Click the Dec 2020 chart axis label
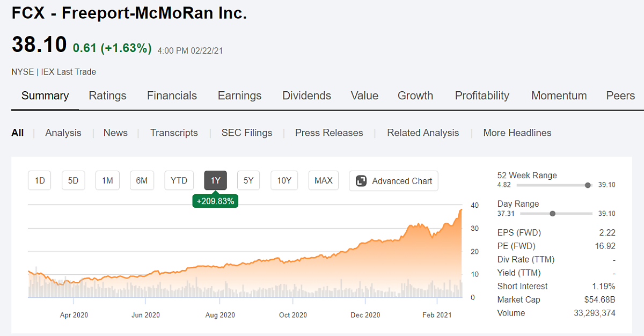The height and width of the screenshot is (336, 644). pyautogui.click(x=365, y=315)
